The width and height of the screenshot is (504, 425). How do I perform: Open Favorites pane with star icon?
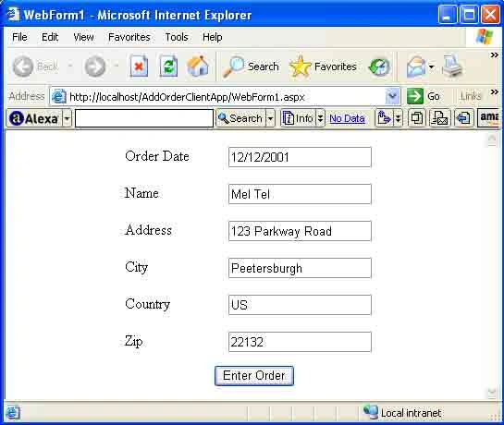click(x=323, y=67)
